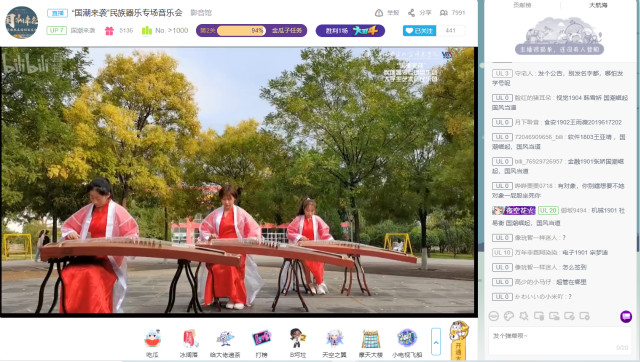The width and height of the screenshot is (640, 362).
Task: Click the 直播 live badge
Action: coord(58,13)
